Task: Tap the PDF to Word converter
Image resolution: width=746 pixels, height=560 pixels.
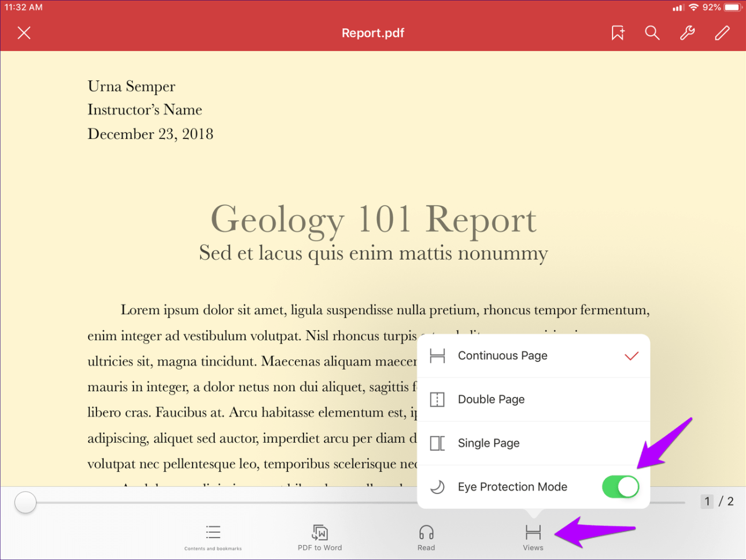Action: click(x=320, y=537)
